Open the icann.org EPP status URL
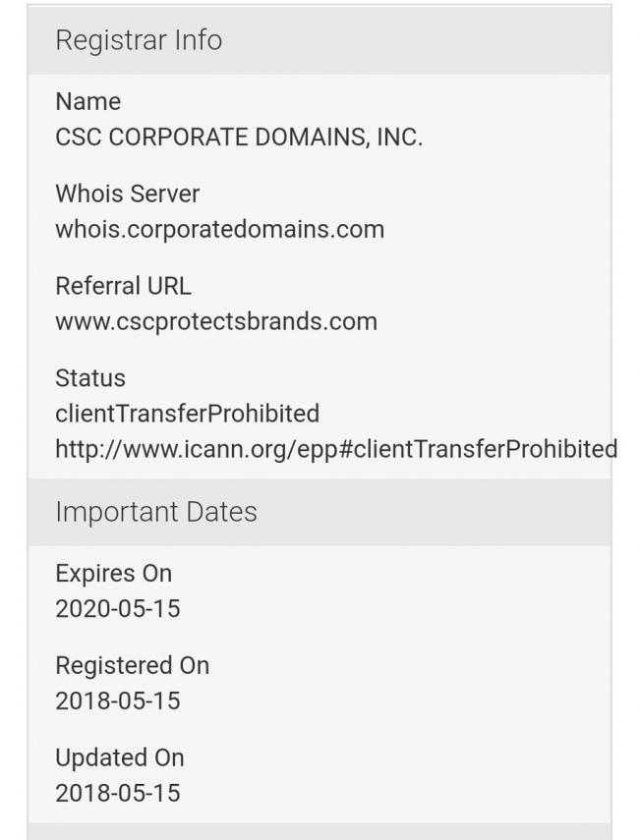The height and width of the screenshot is (840, 639). 335,450
